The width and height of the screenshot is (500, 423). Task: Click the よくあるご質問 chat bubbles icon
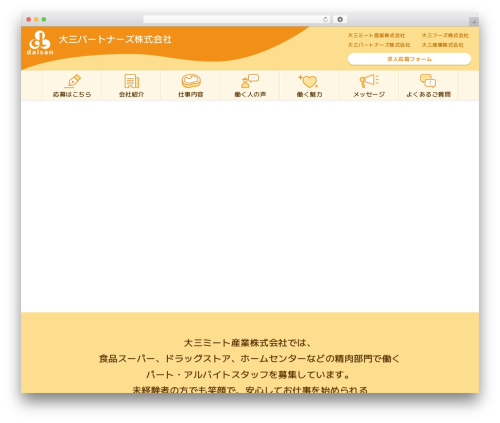coord(428,81)
